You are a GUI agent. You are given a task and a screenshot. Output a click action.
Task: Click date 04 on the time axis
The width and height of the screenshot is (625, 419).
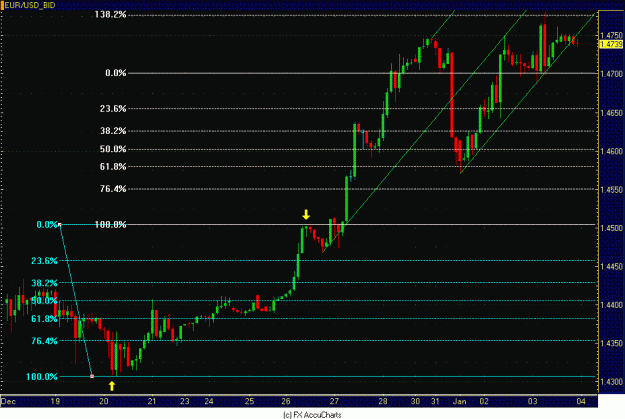click(x=581, y=401)
